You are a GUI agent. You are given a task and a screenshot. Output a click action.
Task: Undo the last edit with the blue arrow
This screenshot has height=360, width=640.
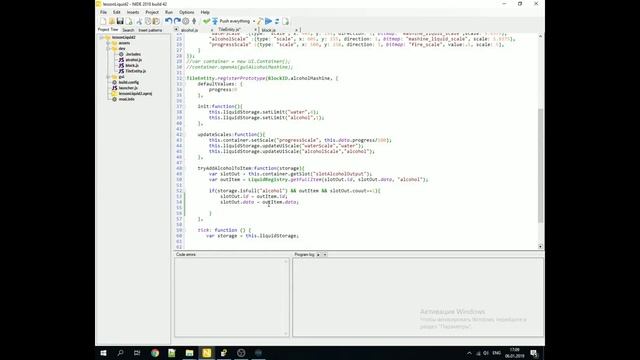[168, 21]
